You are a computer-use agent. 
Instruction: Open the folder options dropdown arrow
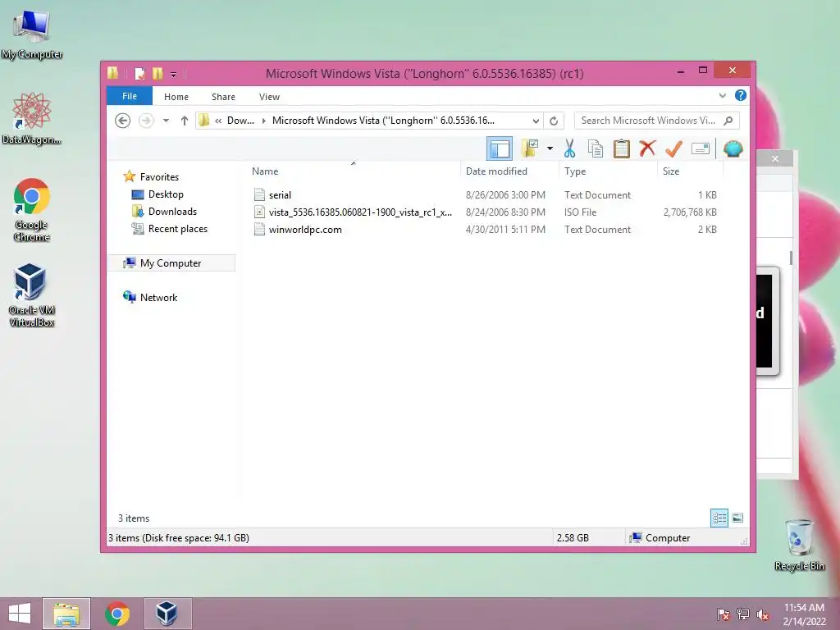[550, 148]
